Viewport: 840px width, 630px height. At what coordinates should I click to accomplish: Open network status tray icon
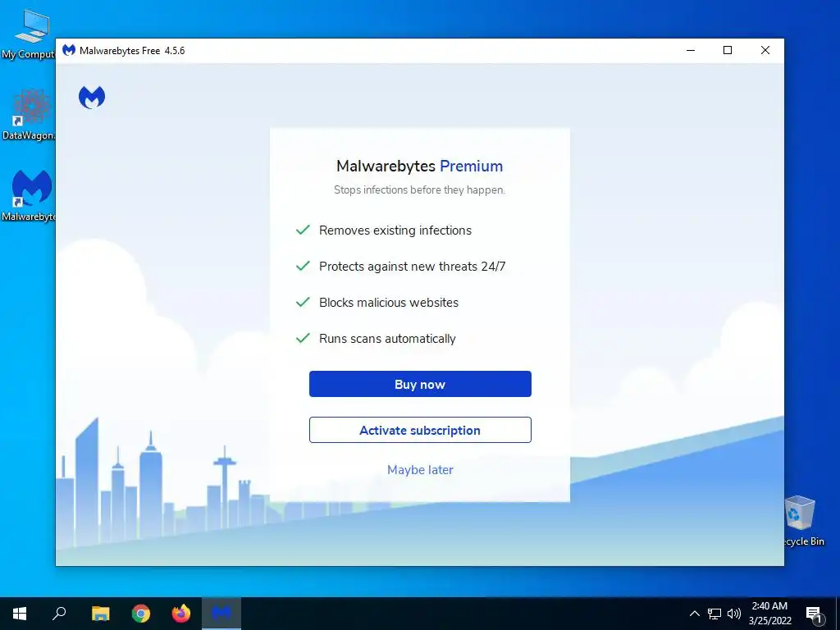tap(714, 614)
